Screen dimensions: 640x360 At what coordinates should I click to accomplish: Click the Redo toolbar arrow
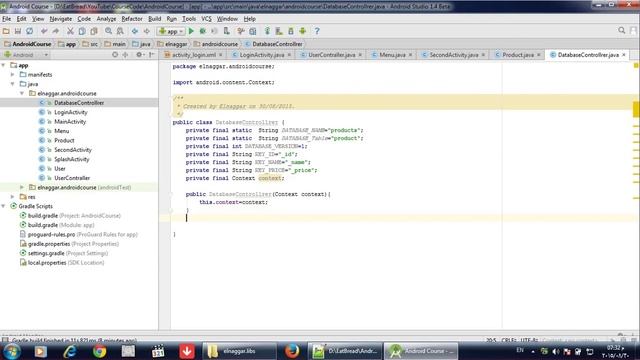[56, 31]
